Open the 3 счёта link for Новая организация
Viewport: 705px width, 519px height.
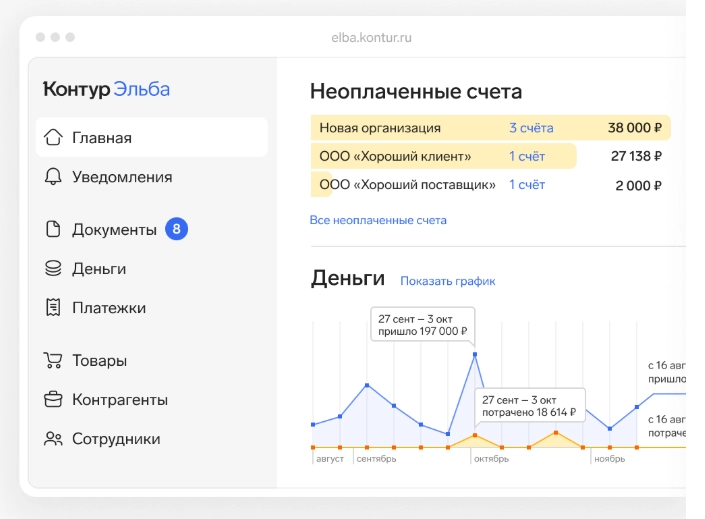pyautogui.click(x=530, y=128)
